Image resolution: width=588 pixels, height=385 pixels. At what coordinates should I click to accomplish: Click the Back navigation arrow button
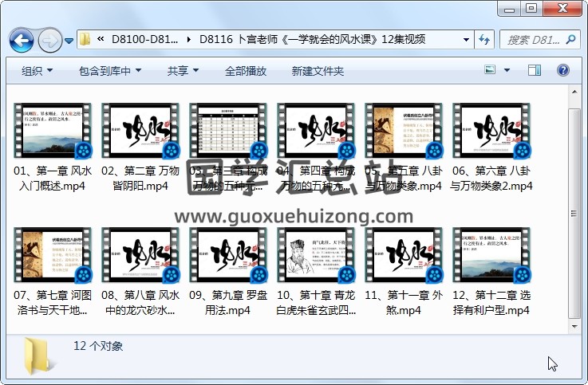[21, 39]
